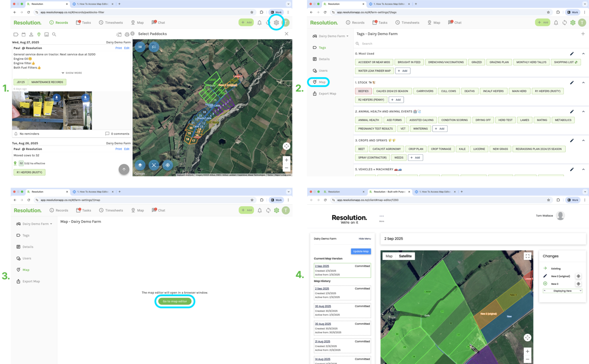Image resolution: width=589 pixels, height=364 pixels.
Task: Edit the 1. STOCK tag group with pencil
Action: tap(572, 83)
